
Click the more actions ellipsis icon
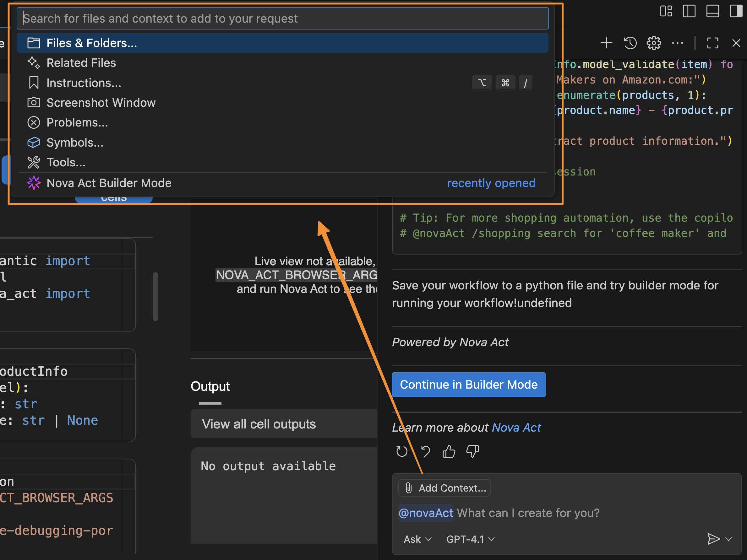pos(678,43)
